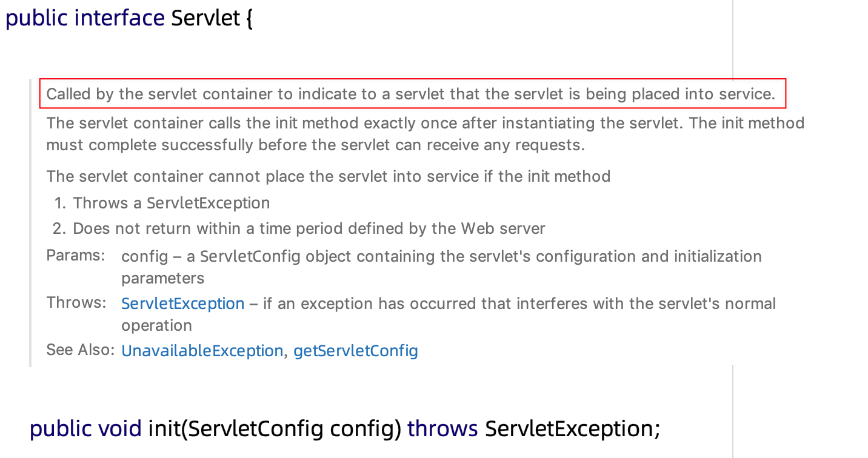Click ServletException in the method signature
This screenshot has height=458, width=868.
[568, 428]
